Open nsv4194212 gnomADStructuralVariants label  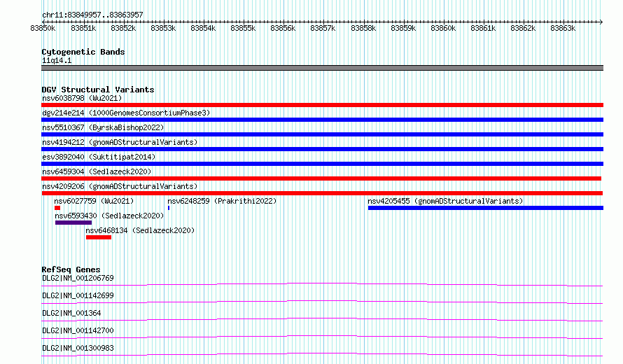[x=120, y=142]
